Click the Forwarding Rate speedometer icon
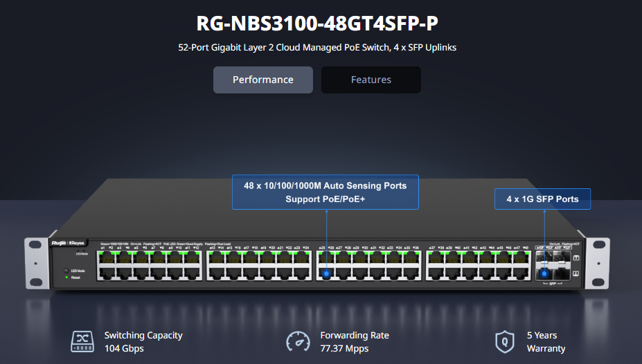The image size is (642, 364). click(298, 341)
